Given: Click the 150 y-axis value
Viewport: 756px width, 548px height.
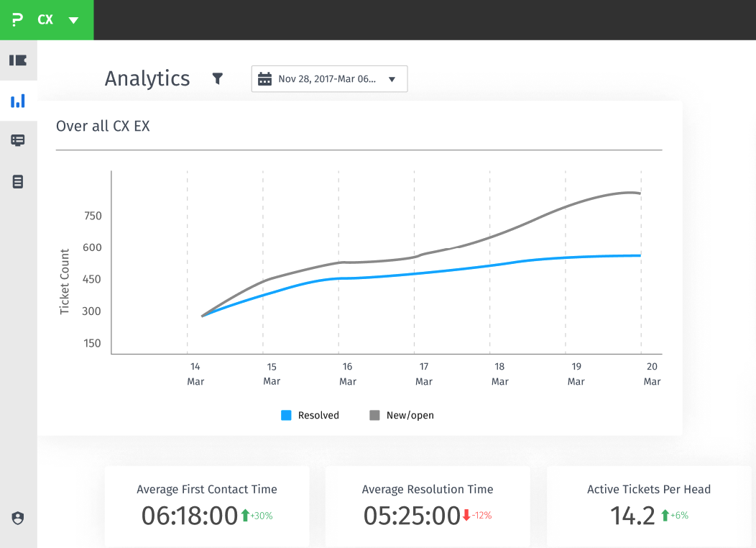Looking at the screenshot, I should pos(92,343).
